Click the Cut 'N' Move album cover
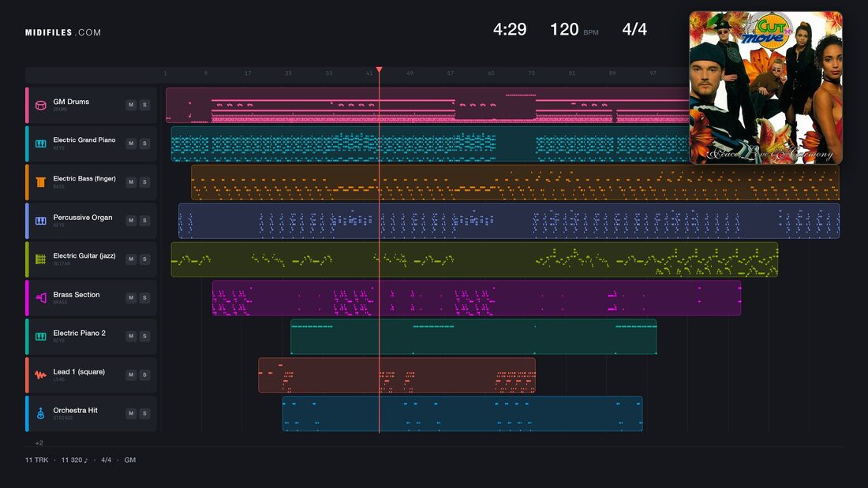This screenshot has width=868, height=488. click(x=765, y=88)
